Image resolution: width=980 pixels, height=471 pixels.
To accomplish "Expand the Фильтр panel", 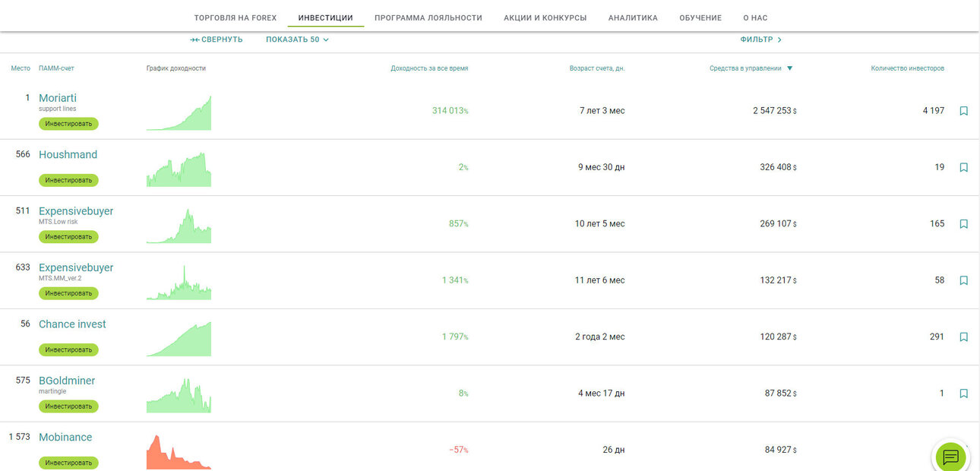I will [760, 40].
